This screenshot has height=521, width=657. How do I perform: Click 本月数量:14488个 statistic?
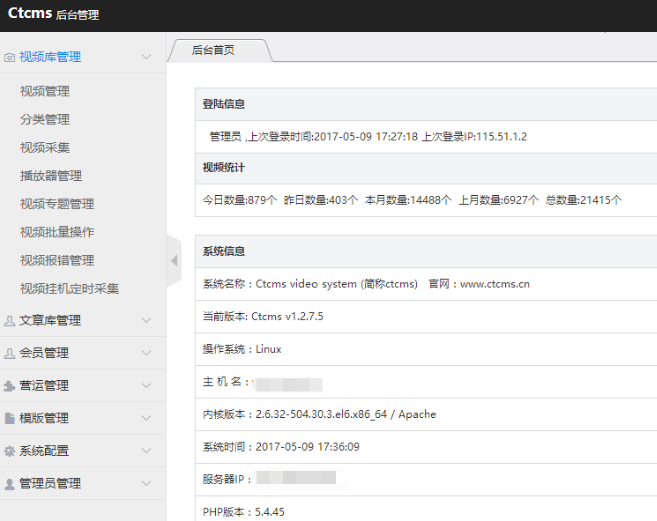[x=408, y=200]
